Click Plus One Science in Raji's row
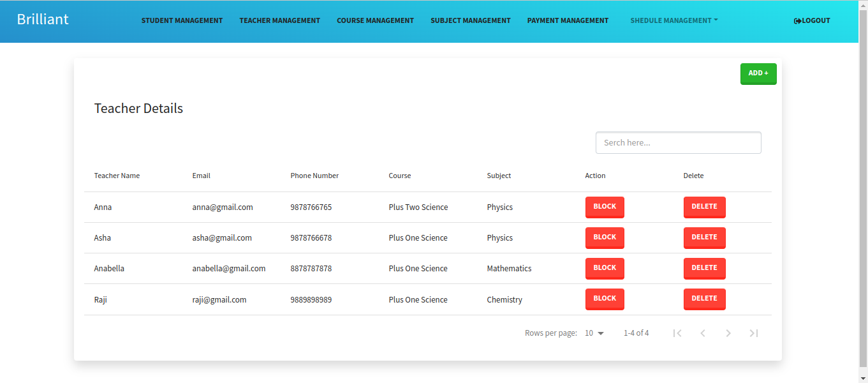Viewport: 868px width, 383px height. tap(418, 300)
